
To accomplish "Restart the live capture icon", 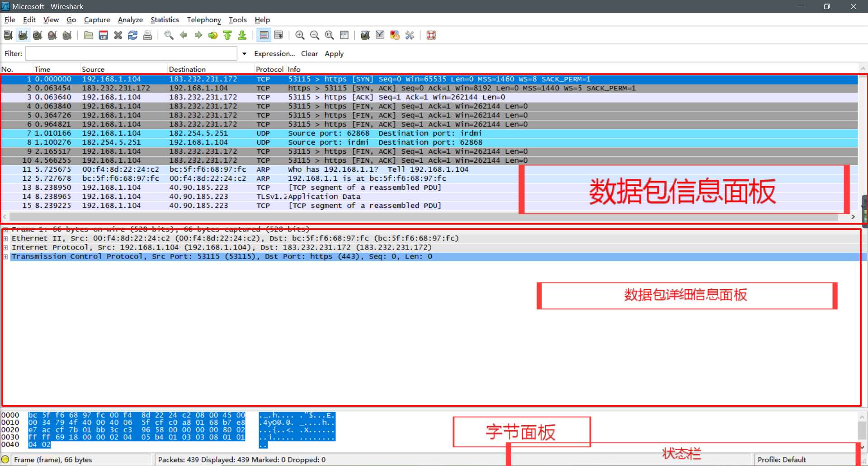I will pyautogui.click(x=67, y=35).
